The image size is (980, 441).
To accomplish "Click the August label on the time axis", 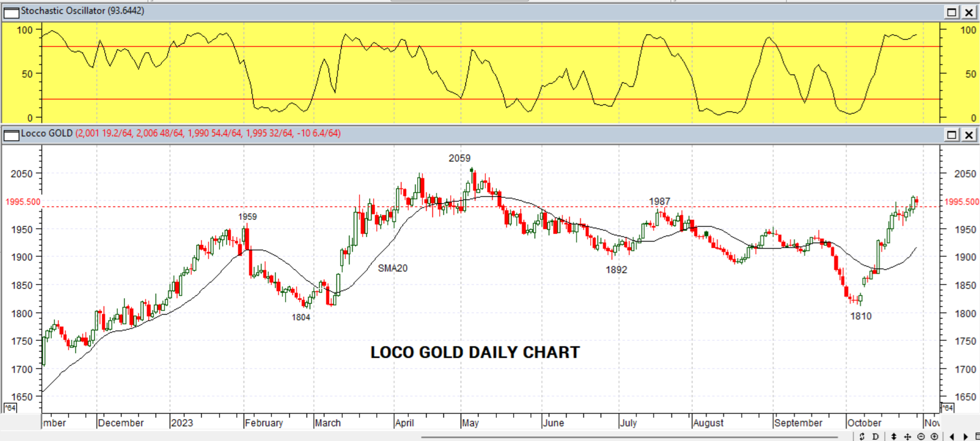I will 708,423.
